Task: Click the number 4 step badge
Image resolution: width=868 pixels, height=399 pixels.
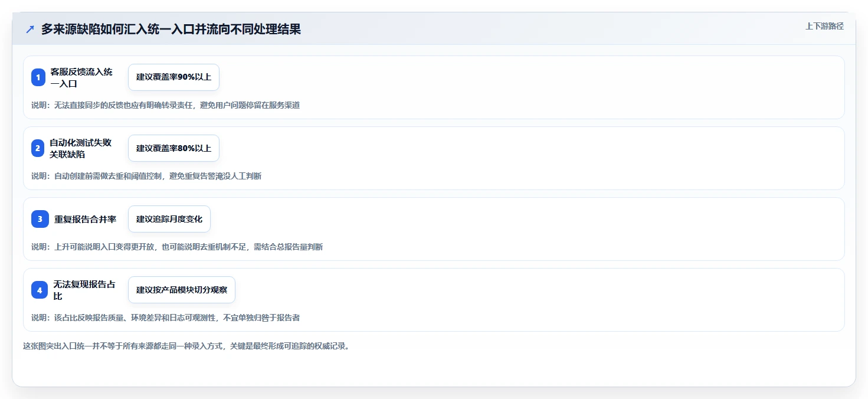Action: pyautogui.click(x=40, y=290)
